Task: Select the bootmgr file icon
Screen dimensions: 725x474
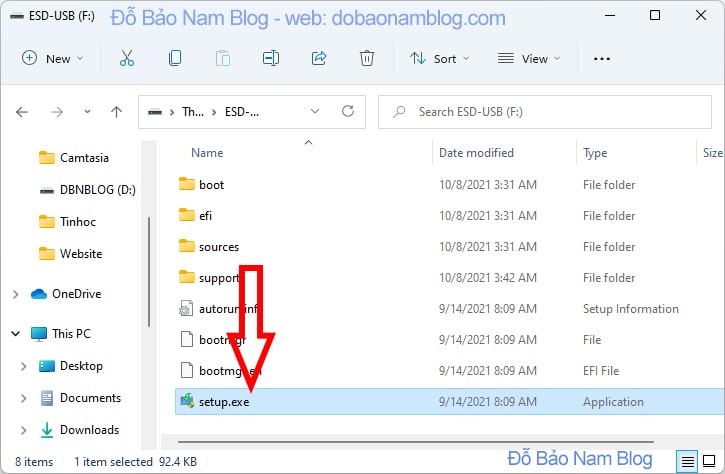Action: (x=186, y=339)
